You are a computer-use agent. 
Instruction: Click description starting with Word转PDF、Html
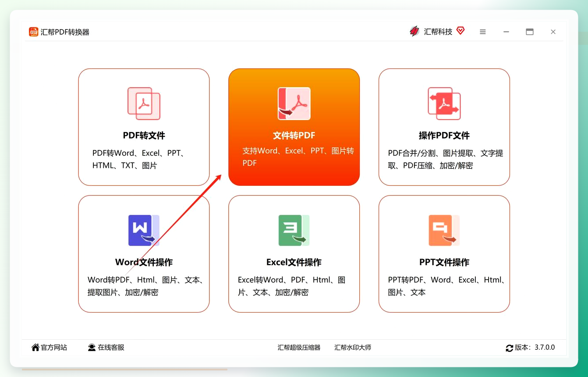146,286
